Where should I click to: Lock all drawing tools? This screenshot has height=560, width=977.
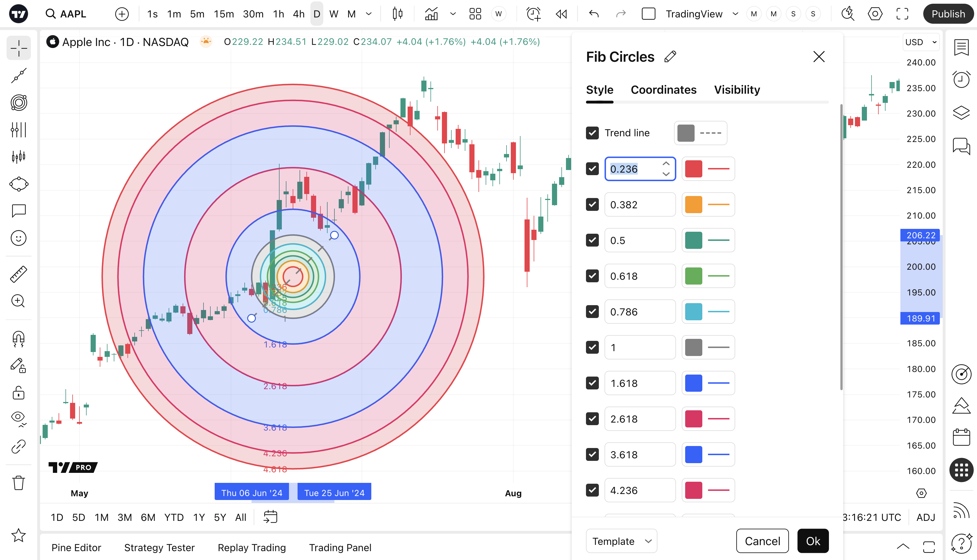coord(19,393)
